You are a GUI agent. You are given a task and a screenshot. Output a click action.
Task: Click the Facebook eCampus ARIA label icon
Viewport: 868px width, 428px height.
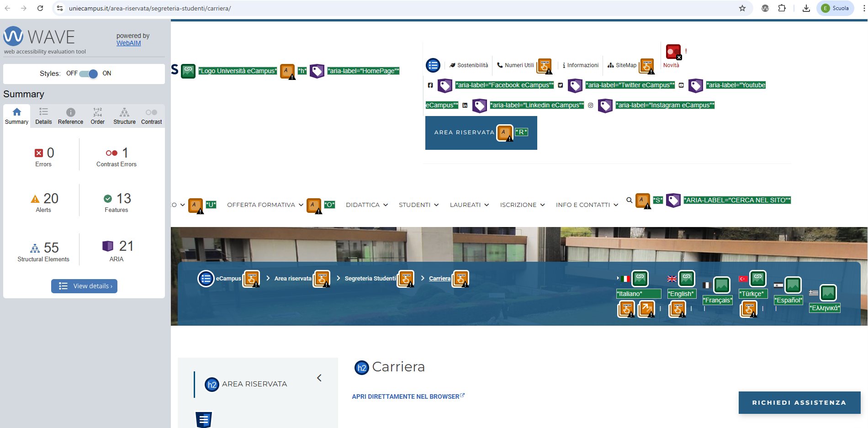tap(445, 85)
